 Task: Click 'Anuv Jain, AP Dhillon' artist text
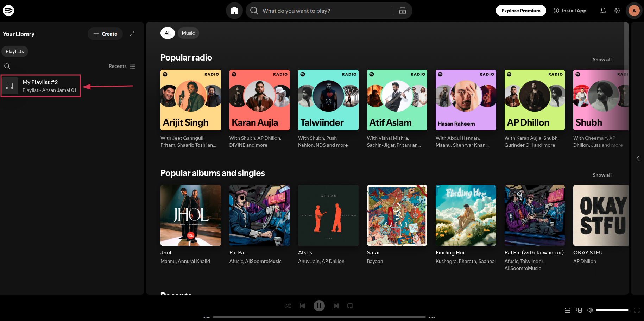(x=321, y=261)
